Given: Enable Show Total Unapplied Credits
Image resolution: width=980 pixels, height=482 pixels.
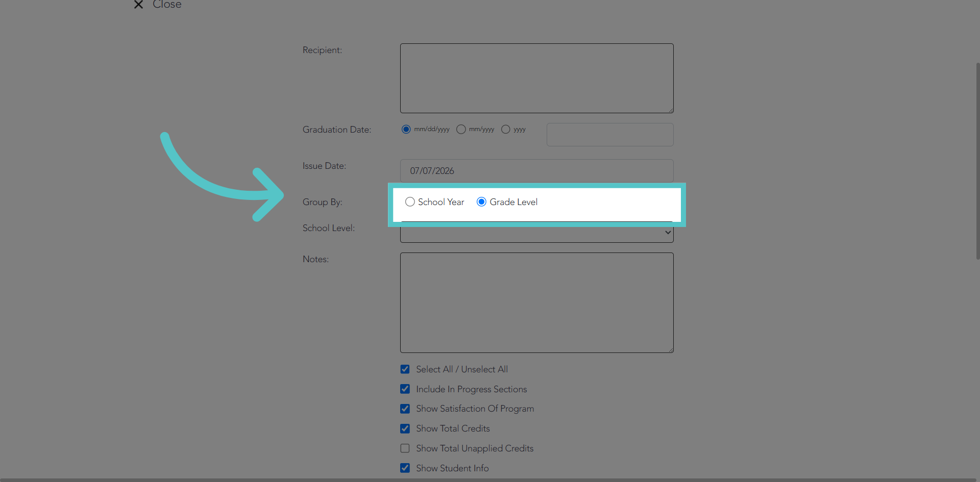Looking at the screenshot, I should [405, 448].
